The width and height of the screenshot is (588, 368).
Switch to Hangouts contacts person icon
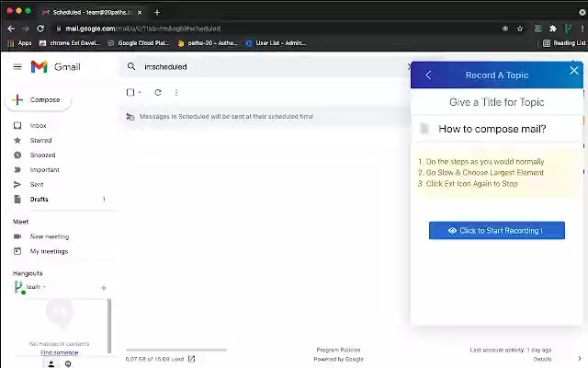point(51,364)
